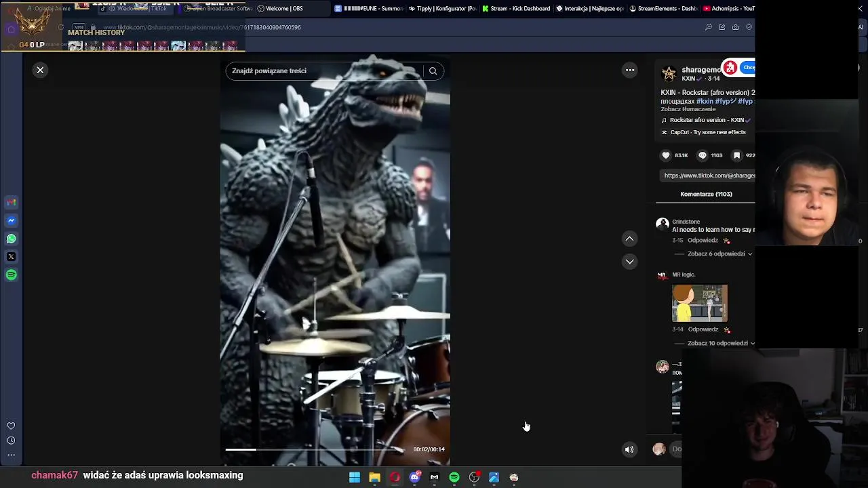Close the TikTok video viewer
The height and width of the screenshot is (488, 868).
click(40, 70)
